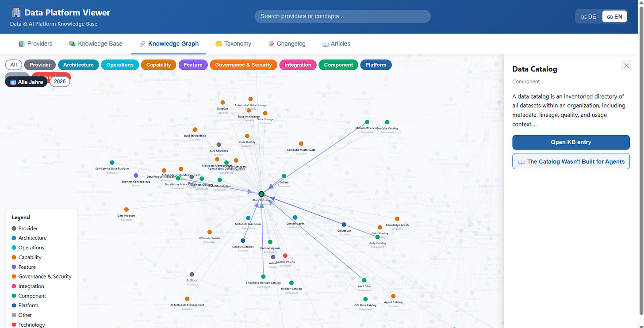Select the Actian provider node
The width and height of the screenshot is (644, 328).
coord(273,257)
